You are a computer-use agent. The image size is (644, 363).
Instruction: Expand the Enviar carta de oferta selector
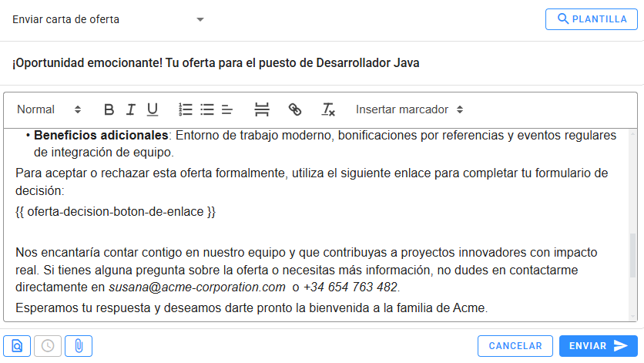(x=108, y=19)
